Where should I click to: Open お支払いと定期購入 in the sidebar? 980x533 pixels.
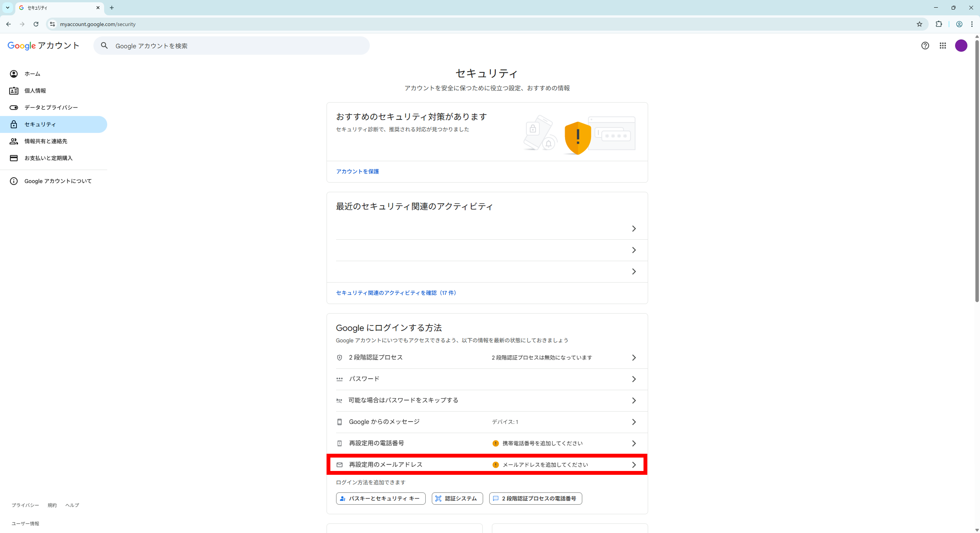click(x=54, y=158)
